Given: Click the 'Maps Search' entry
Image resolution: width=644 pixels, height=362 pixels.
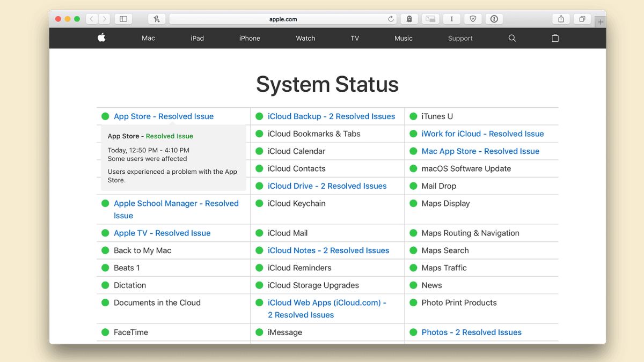Looking at the screenshot, I should coord(445,250).
